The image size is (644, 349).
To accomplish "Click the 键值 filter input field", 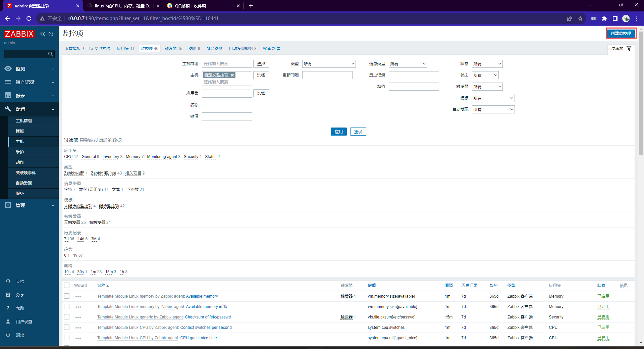I will (227, 116).
